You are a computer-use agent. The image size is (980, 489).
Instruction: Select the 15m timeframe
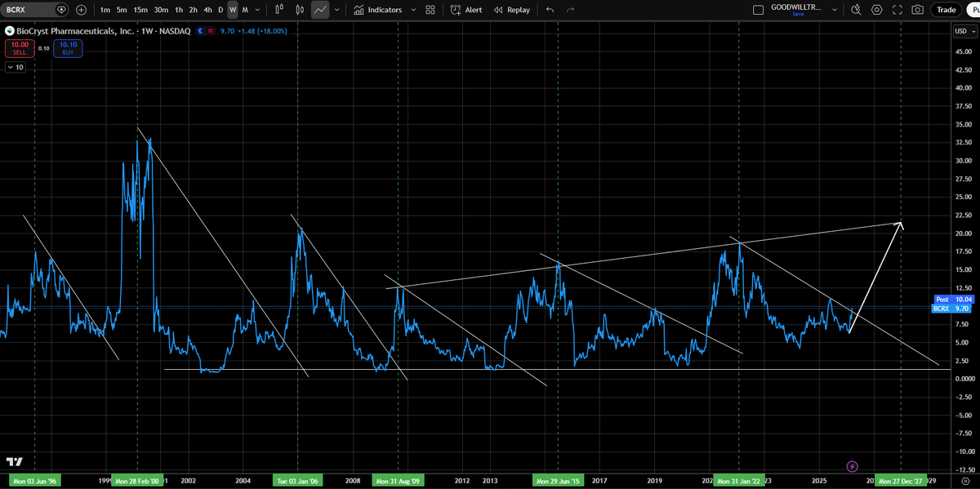coord(140,10)
